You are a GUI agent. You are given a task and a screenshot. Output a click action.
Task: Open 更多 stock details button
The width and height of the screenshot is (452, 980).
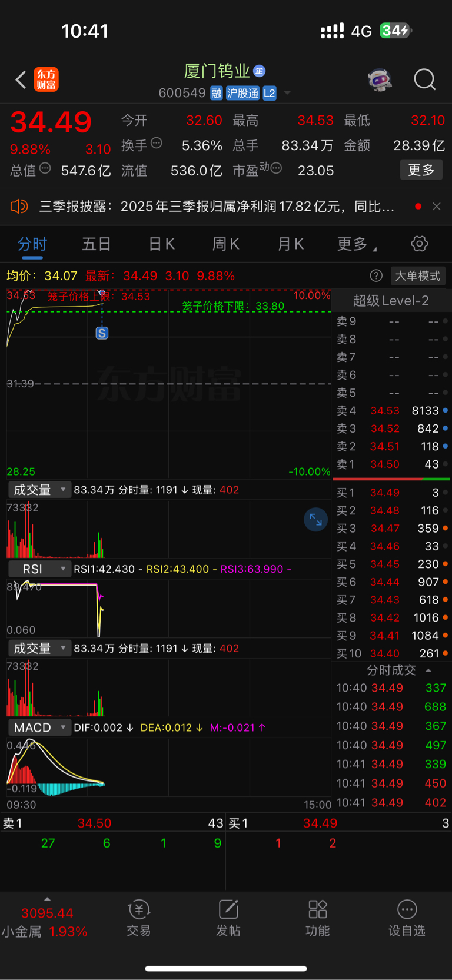coord(421,170)
